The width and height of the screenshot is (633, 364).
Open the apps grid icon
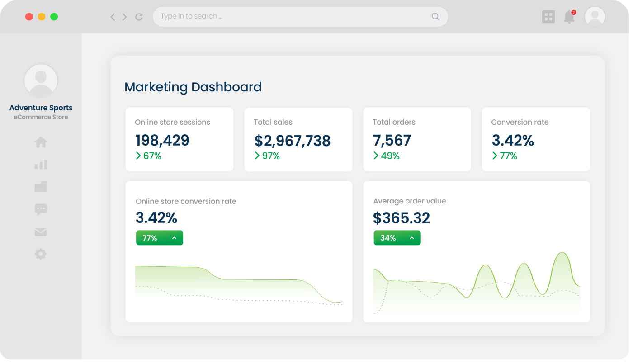tap(548, 17)
